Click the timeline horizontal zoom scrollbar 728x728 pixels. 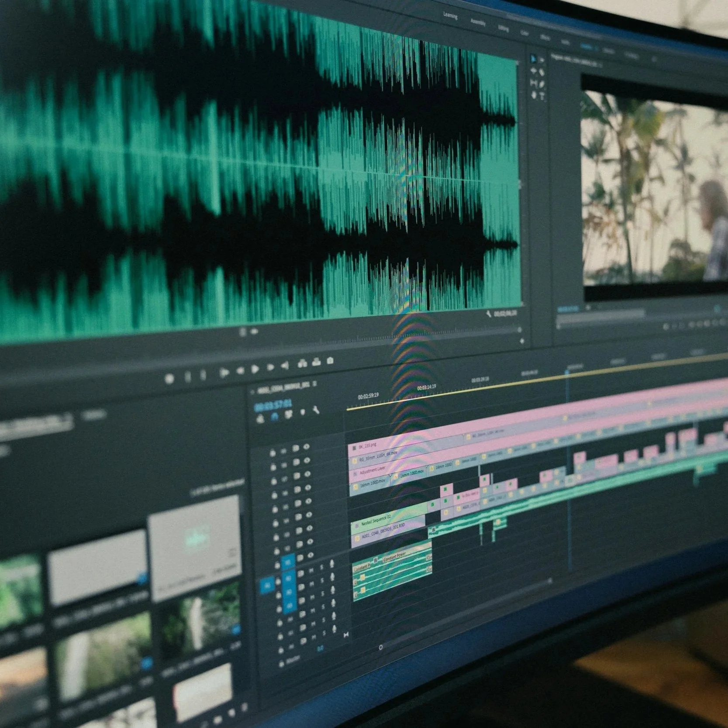(x=465, y=614)
